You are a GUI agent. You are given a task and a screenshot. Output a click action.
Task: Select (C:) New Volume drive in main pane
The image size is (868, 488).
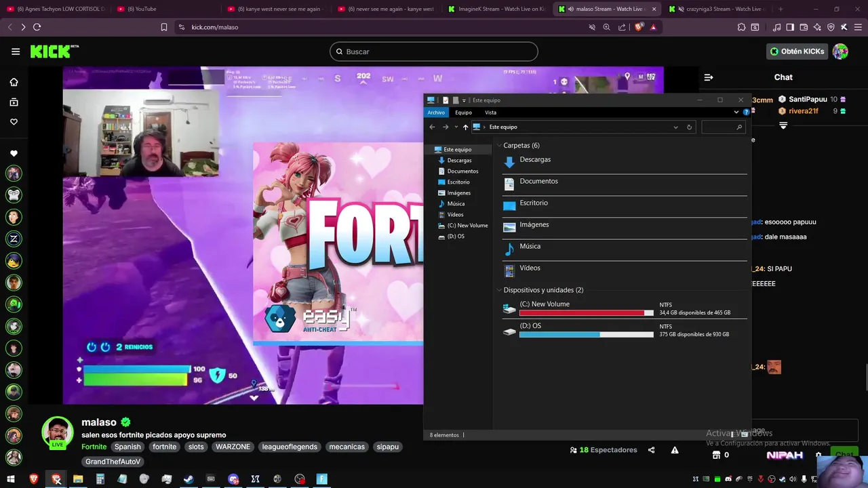pos(625,308)
